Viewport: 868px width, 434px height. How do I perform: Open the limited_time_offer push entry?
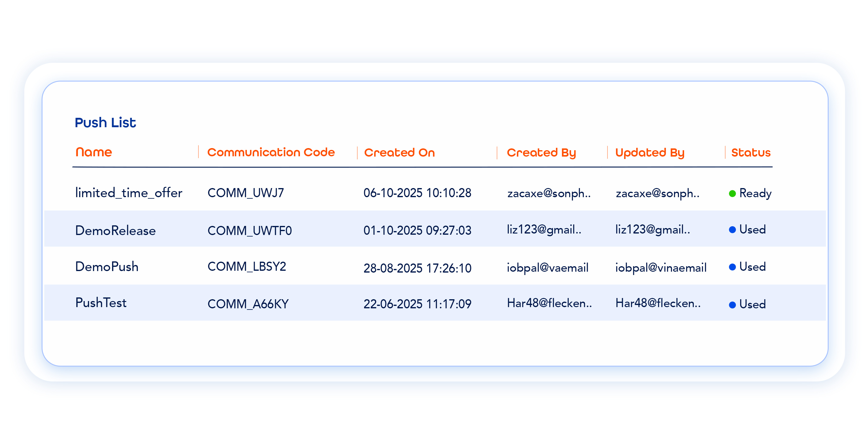tap(128, 193)
